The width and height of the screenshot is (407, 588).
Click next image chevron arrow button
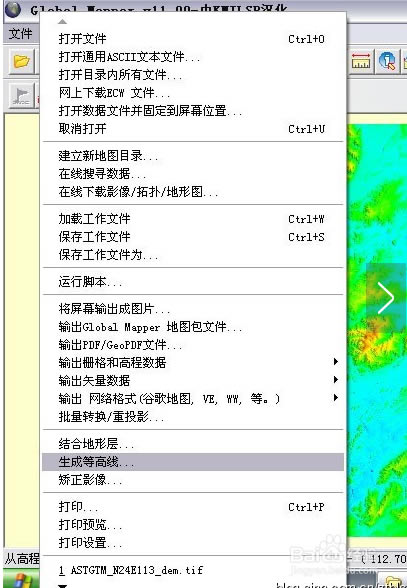[386, 298]
